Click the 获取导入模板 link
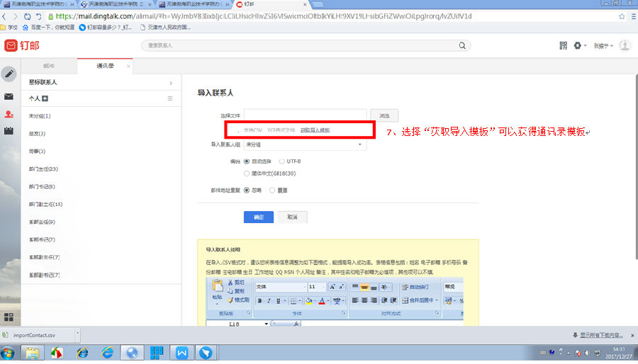 click(x=315, y=130)
